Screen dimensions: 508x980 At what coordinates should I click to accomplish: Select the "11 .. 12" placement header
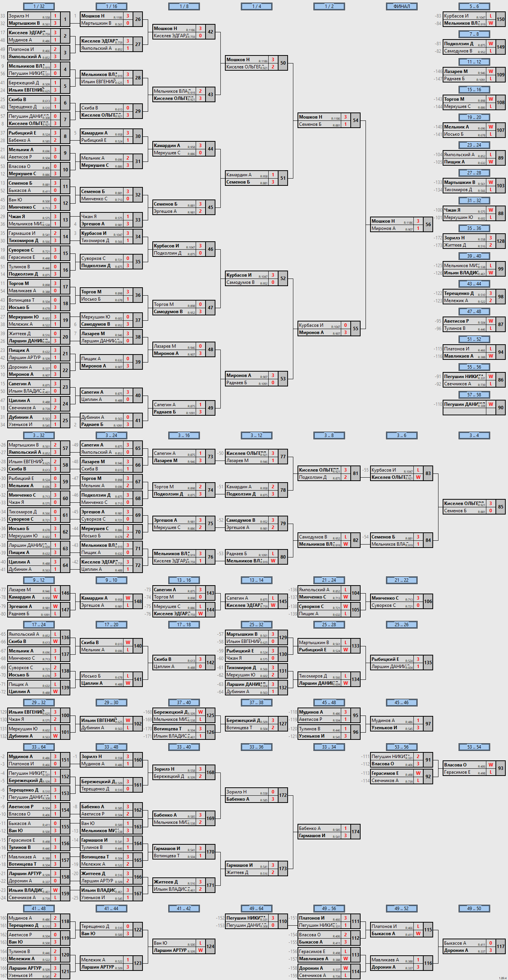475,62
